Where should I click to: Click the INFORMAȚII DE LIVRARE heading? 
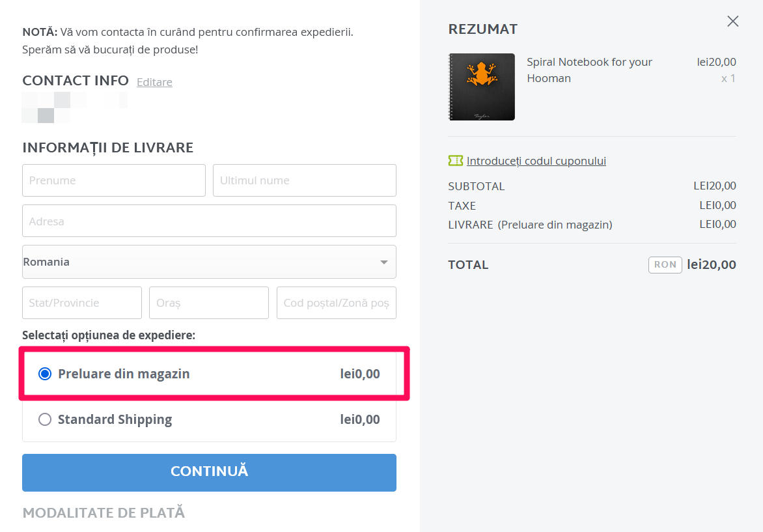tap(108, 147)
